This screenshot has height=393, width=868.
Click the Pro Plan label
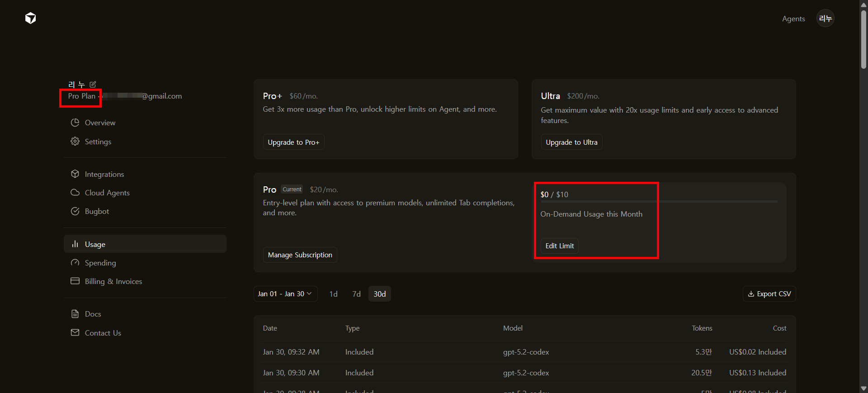(x=82, y=96)
